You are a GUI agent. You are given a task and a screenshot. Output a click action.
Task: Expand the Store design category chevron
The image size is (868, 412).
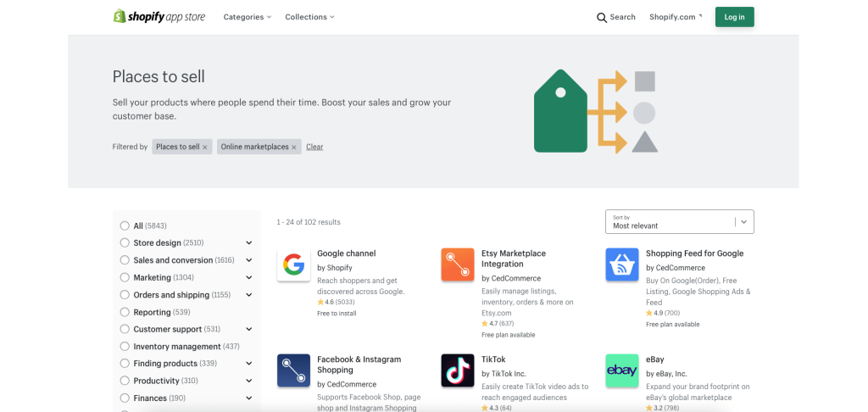pyautogui.click(x=249, y=243)
